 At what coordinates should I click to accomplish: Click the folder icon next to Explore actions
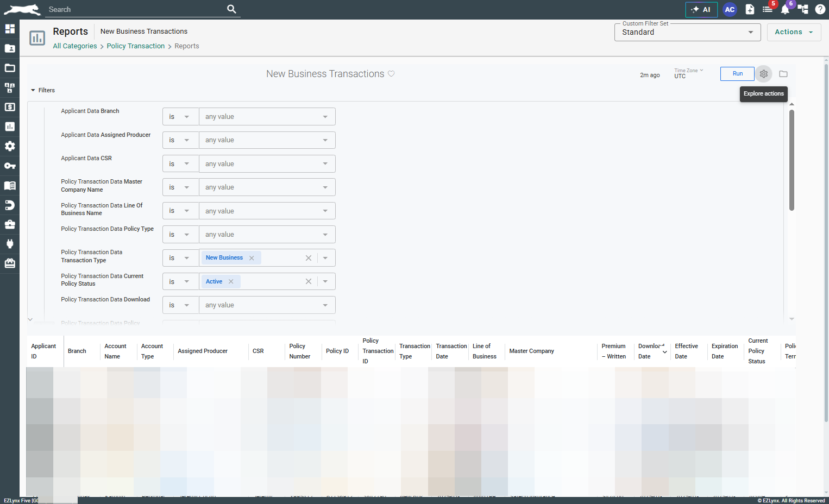783,74
